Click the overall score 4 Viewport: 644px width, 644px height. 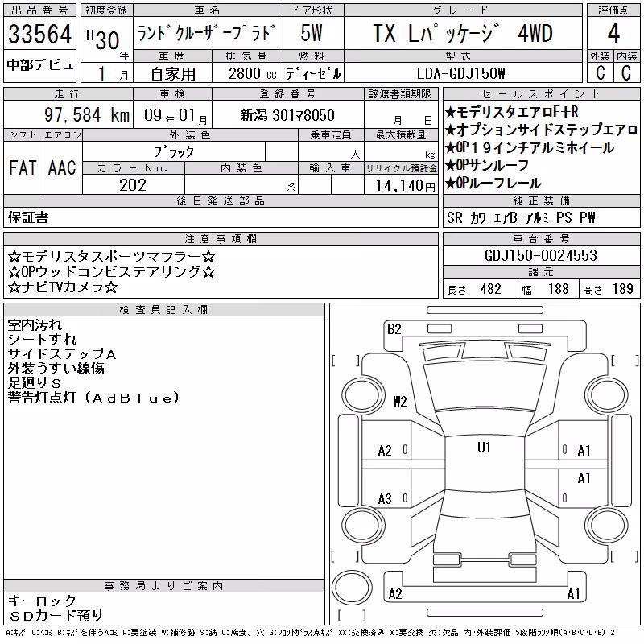pos(613,33)
